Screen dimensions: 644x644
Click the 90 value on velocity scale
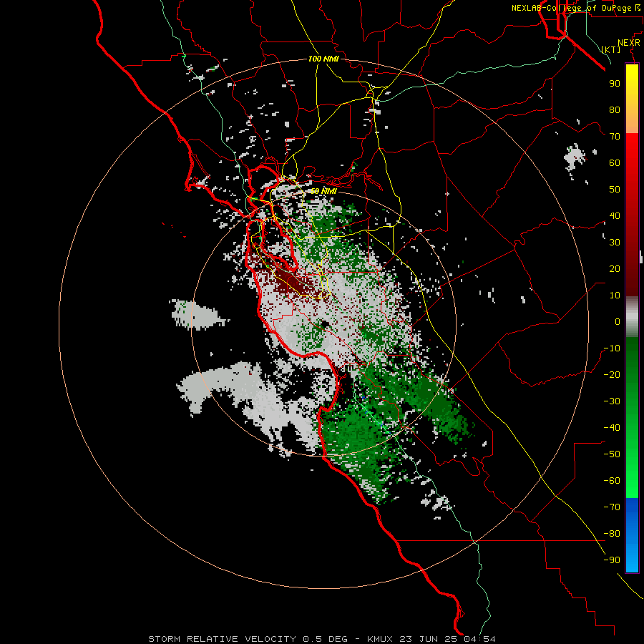point(615,84)
